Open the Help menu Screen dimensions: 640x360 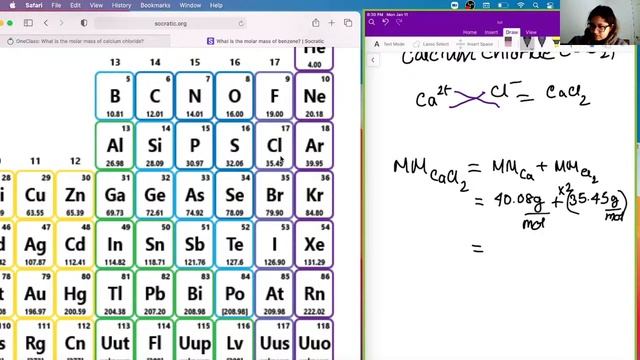[x=216, y=5]
